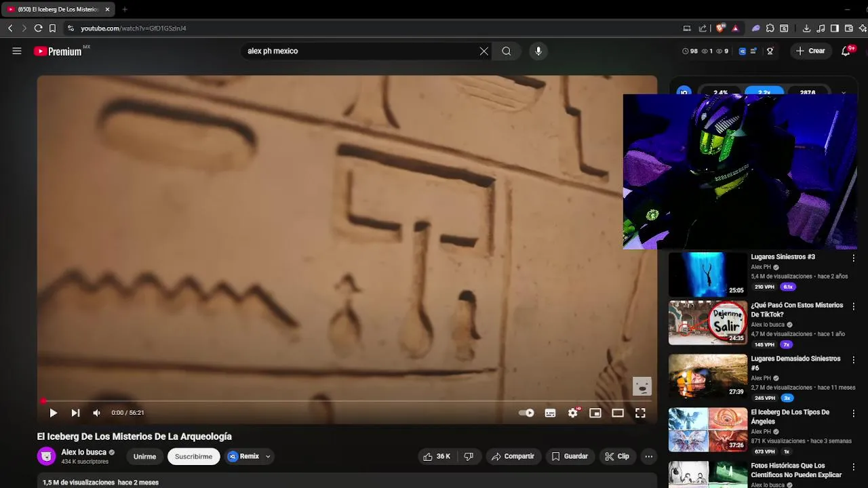Select the 2.2x stats pill
Image resolution: width=868 pixels, height=488 pixels.
click(x=764, y=91)
